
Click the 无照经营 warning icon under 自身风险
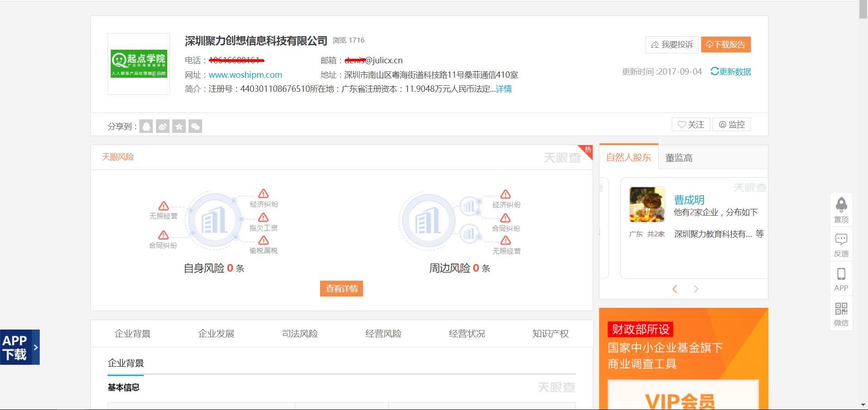(164, 206)
